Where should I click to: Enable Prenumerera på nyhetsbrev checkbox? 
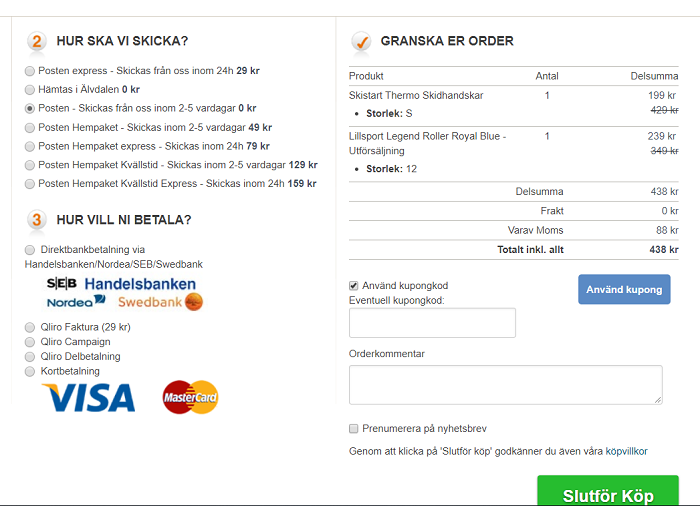(x=354, y=428)
